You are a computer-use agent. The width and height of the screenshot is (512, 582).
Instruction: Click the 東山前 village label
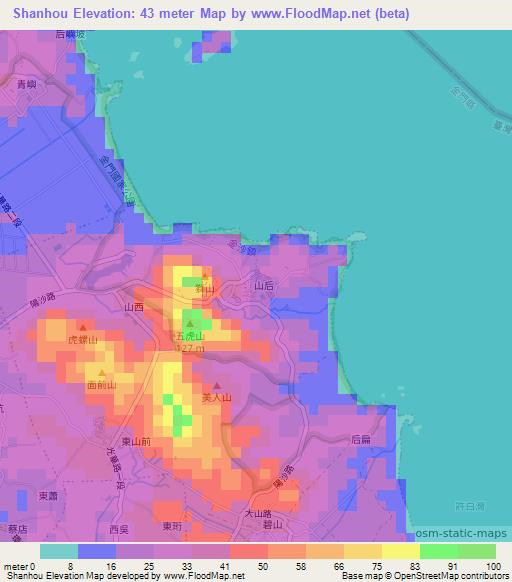136,441
